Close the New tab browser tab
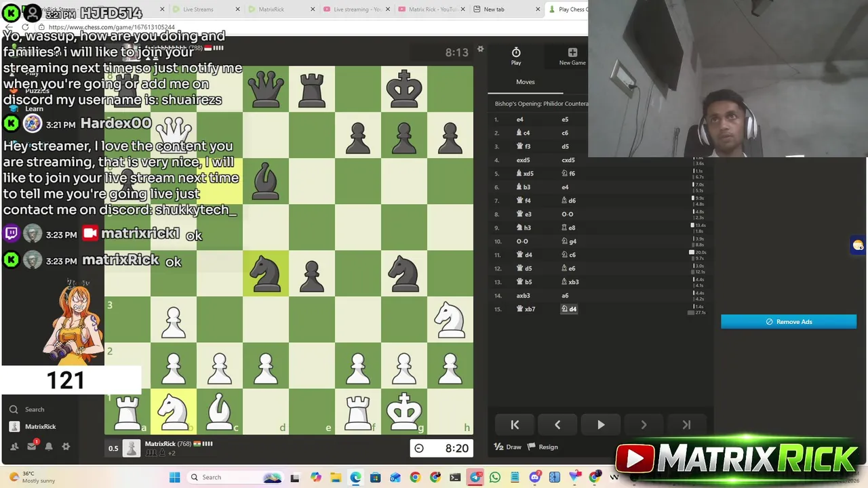Screen dimensions: 868x488 pos(538,9)
